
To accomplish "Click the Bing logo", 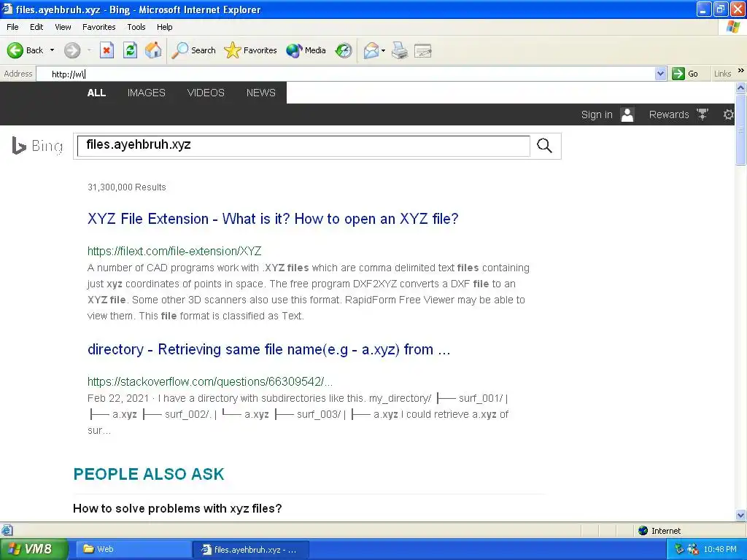I will tap(37, 146).
